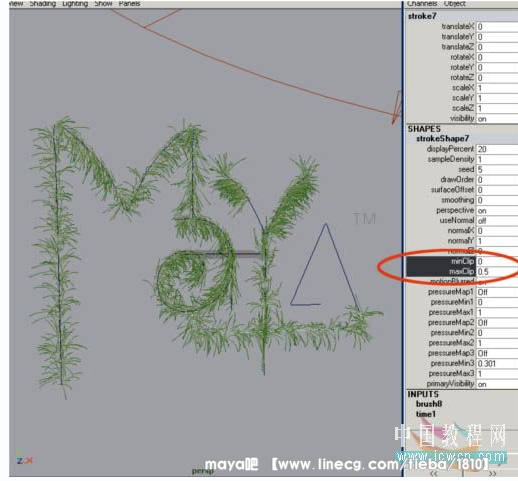Click the displayPercent value 20
This screenshot has width=518, height=481.
(x=497, y=149)
